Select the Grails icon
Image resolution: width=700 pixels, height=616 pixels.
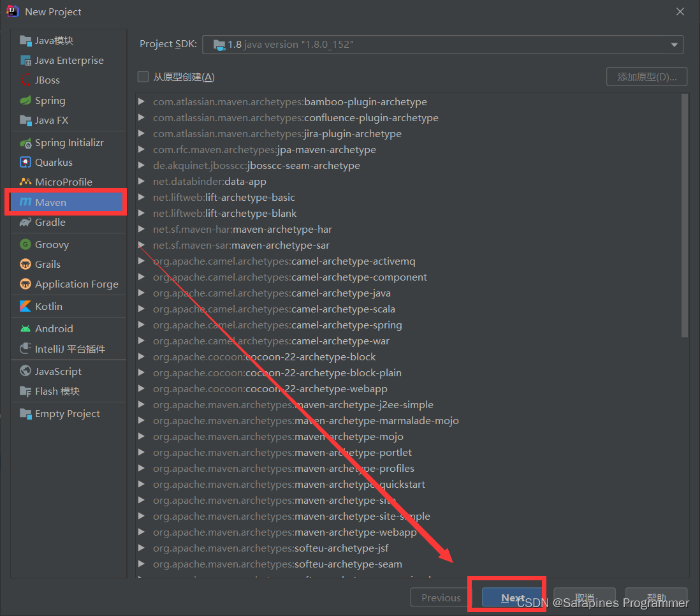coord(26,264)
